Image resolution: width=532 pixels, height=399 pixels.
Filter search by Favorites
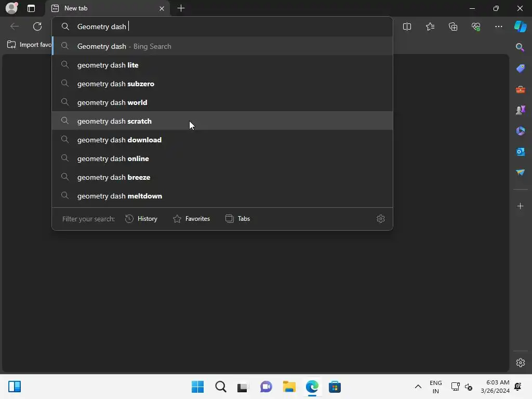pos(191,219)
